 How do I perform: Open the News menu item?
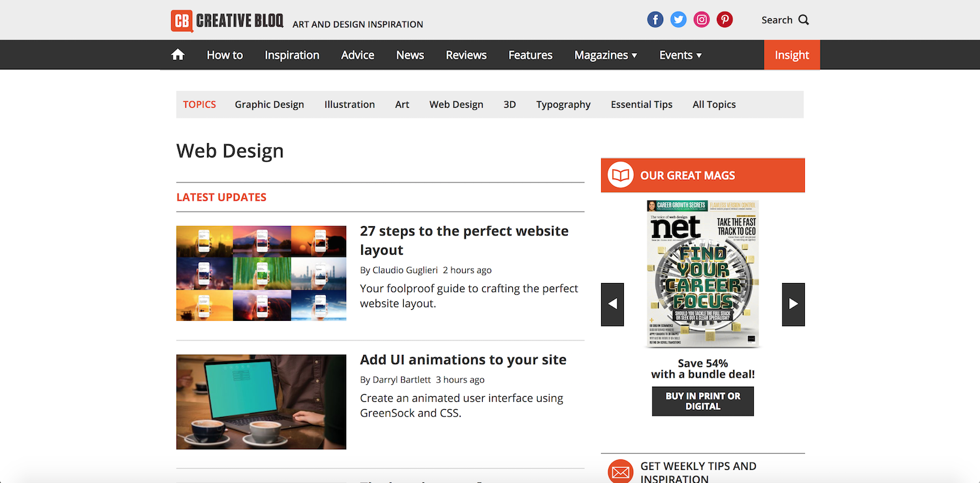[x=410, y=55]
